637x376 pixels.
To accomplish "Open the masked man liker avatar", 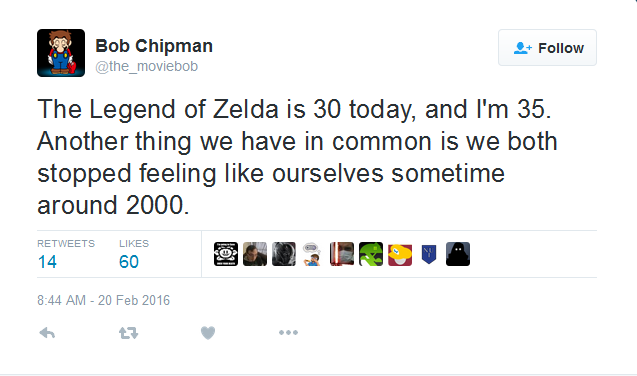I will point(342,254).
